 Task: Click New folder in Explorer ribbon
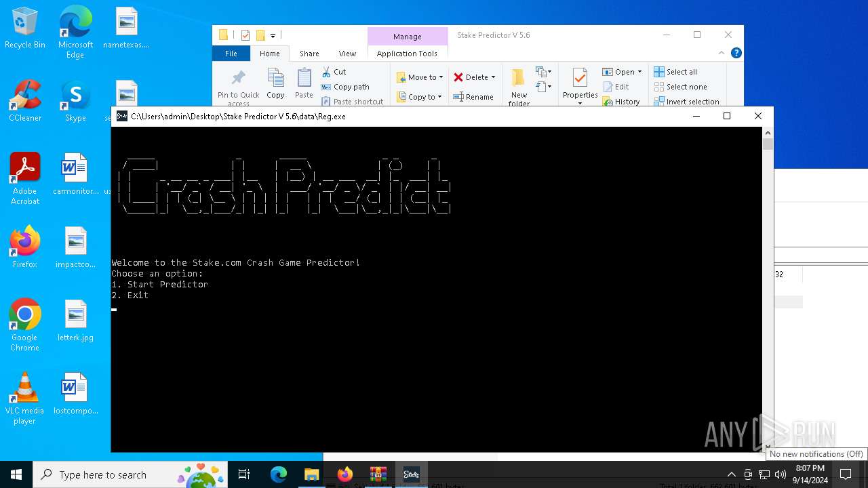coord(519,87)
